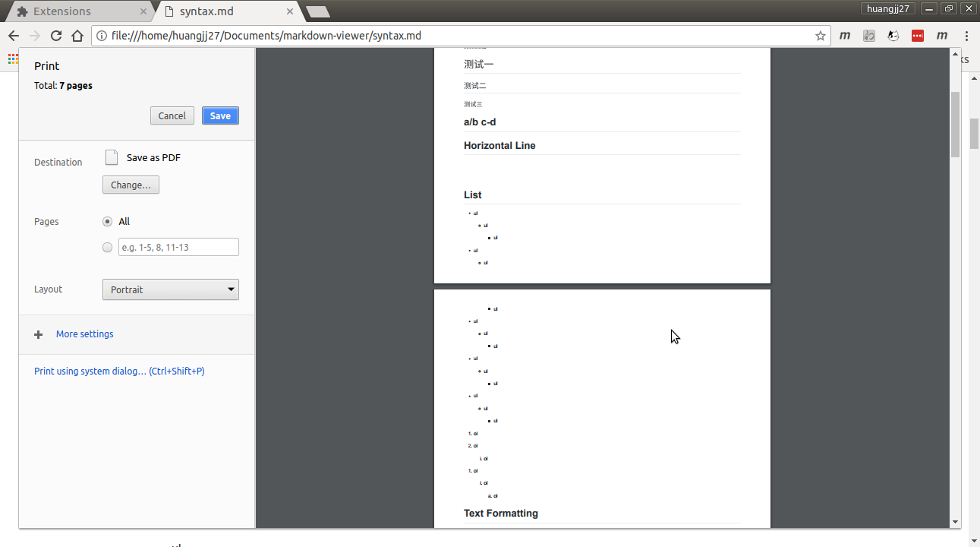
Task: Click the huangjj27 profile button
Action: click(888, 9)
